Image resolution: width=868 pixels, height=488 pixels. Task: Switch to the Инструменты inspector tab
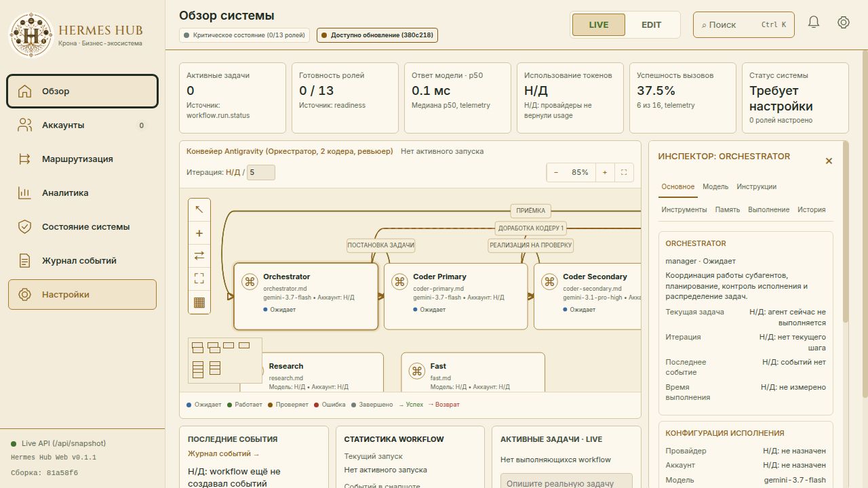684,209
